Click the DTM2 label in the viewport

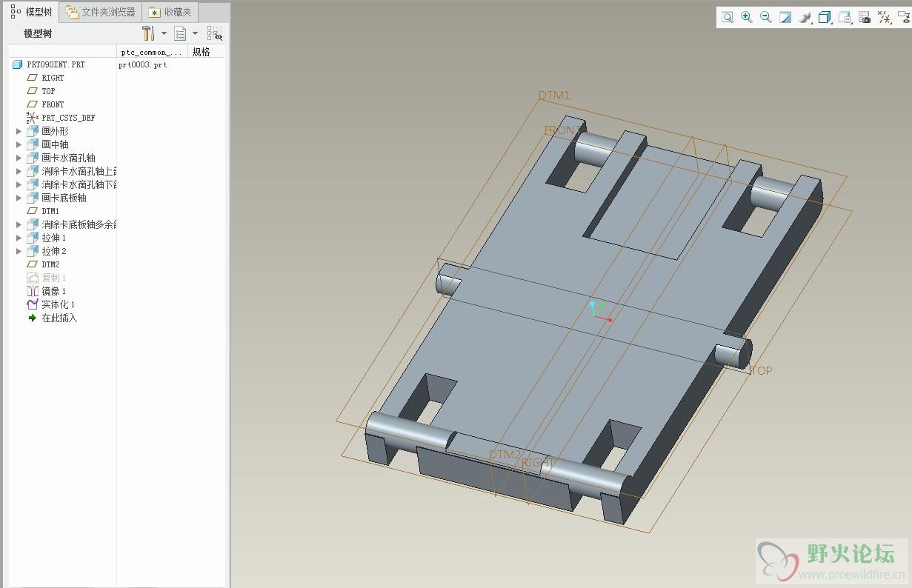[x=505, y=455]
